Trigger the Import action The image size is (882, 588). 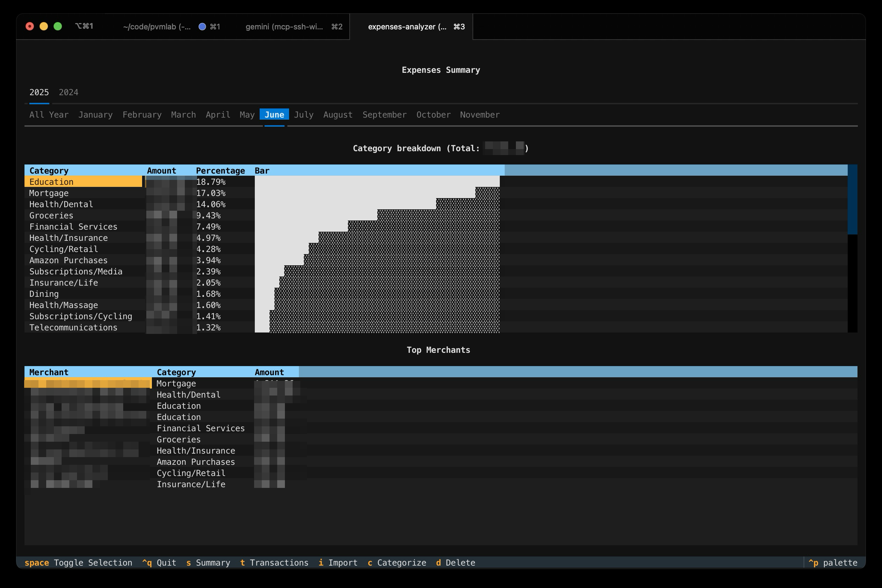(x=338, y=562)
